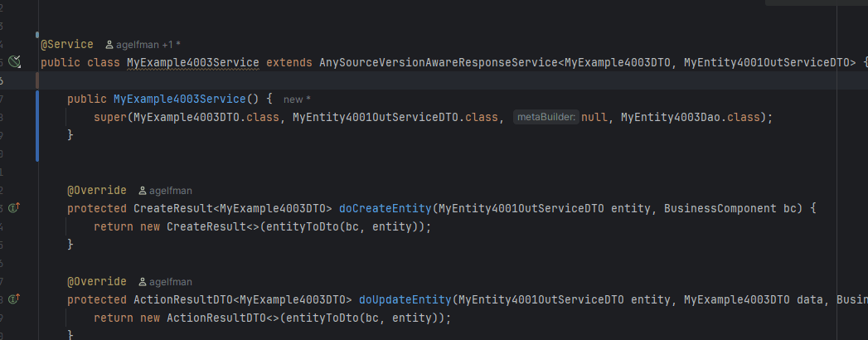Image resolution: width=868 pixels, height=340 pixels.
Task: Click the override gutter icon on doUpdateEntity line
Action: (14, 299)
